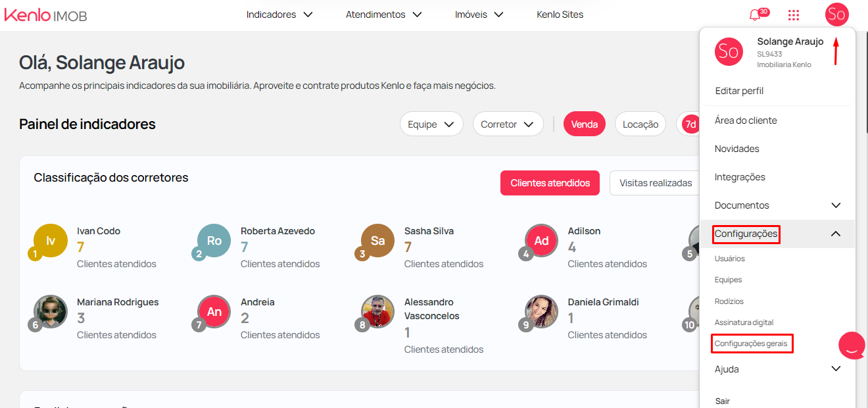Expand the Ajuda section chevron
868x408 pixels.
(836, 369)
